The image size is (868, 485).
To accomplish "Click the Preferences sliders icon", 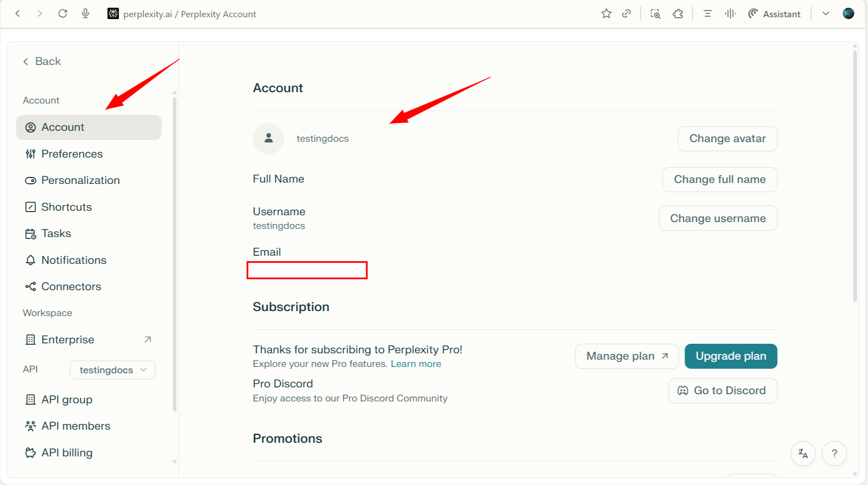I will click(30, 154).
